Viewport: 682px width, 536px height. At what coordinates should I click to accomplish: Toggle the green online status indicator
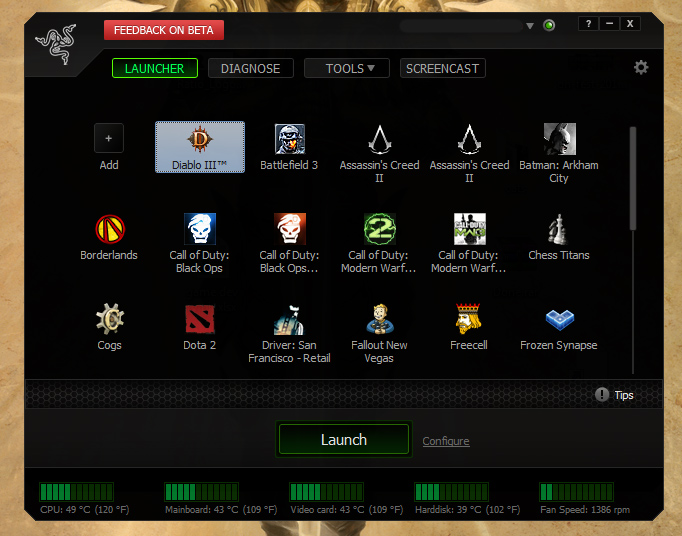549,25
